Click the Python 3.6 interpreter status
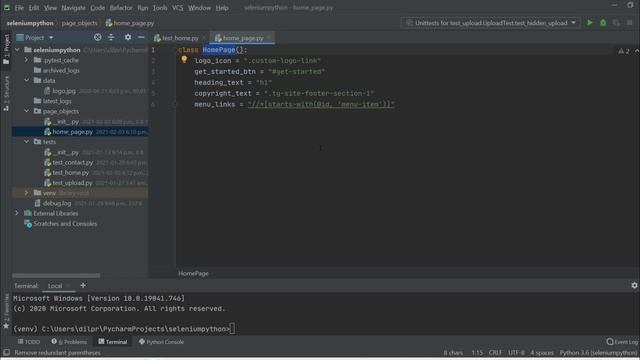This screenshot has width=640, height=360. pos(598,353)
